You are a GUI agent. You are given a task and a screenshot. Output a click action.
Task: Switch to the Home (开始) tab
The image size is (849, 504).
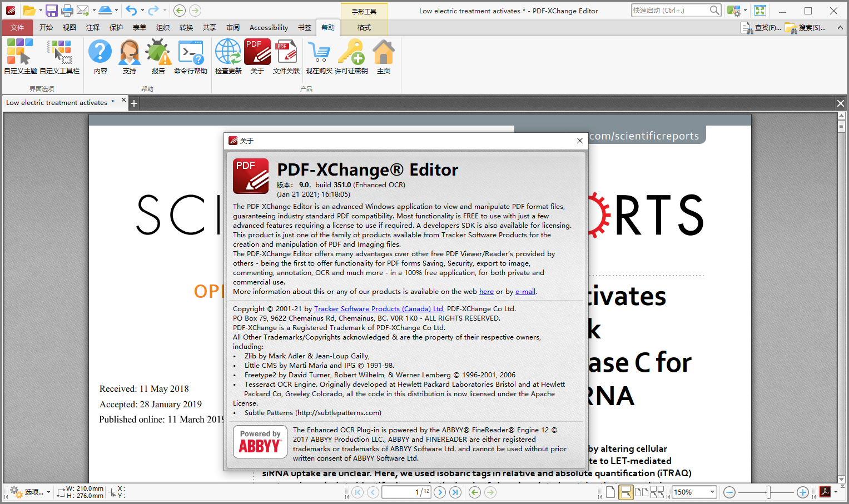[x=46, y=27]
